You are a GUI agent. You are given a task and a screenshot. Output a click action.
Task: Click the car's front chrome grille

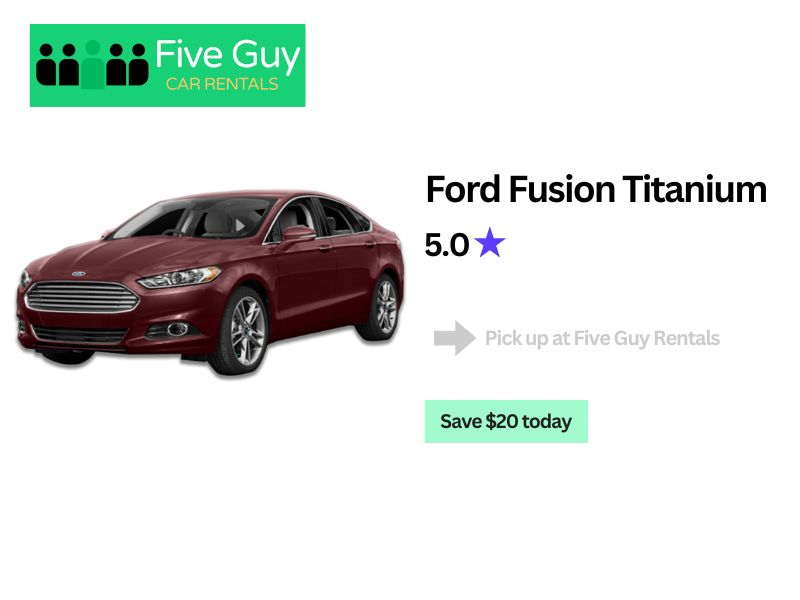[x=82, y=296]
